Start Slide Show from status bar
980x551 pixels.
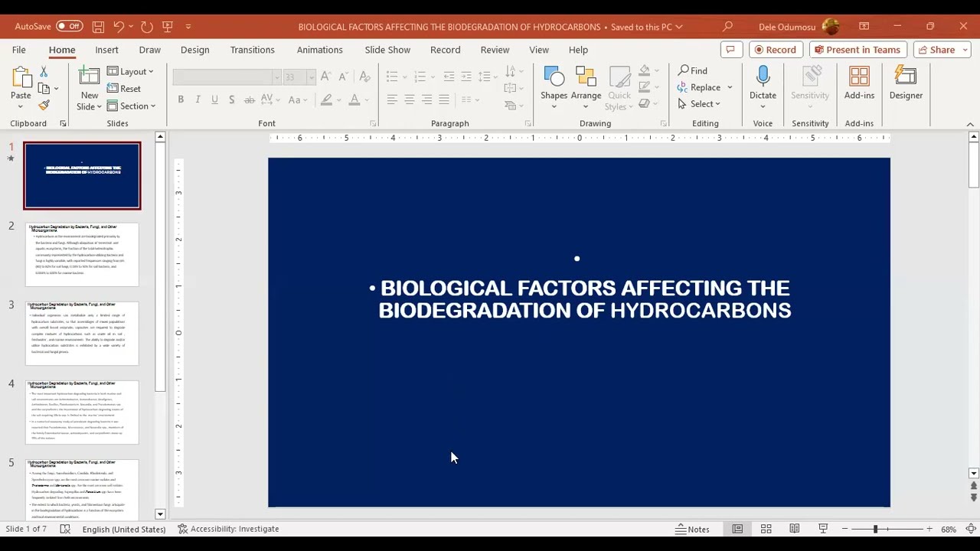[823, 529]
